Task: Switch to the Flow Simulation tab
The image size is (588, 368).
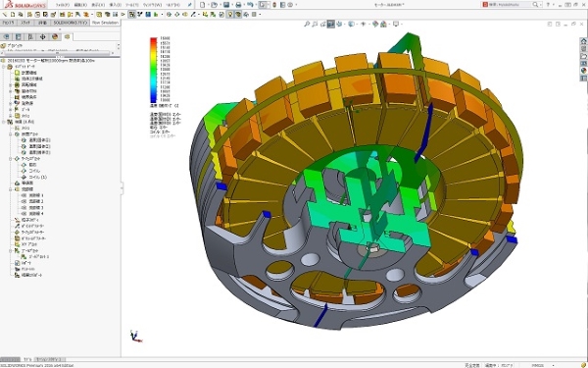Action: tap(105, 23)
